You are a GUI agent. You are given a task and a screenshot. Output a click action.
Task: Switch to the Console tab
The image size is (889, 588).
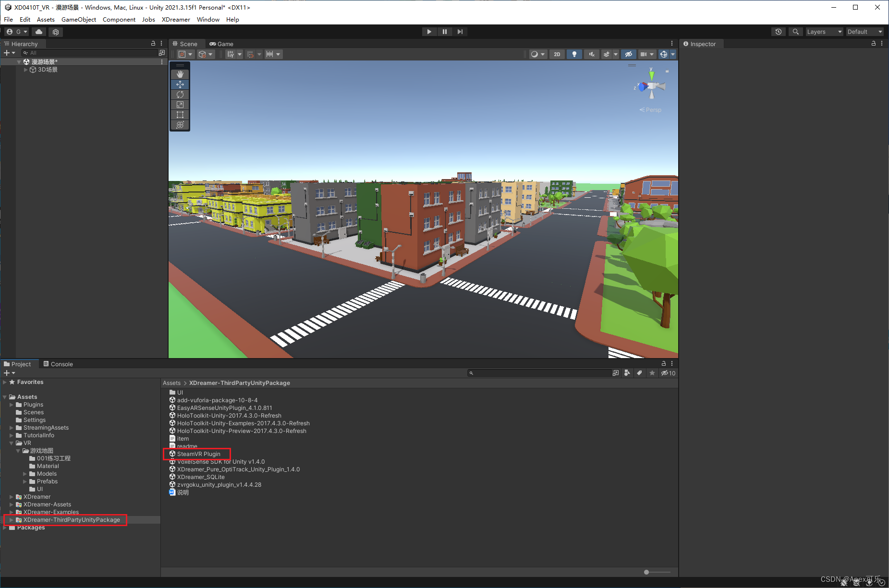tap(58, 364)
